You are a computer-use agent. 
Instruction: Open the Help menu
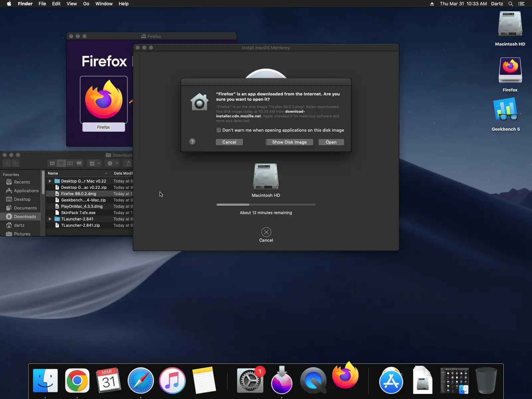(123, 4)
